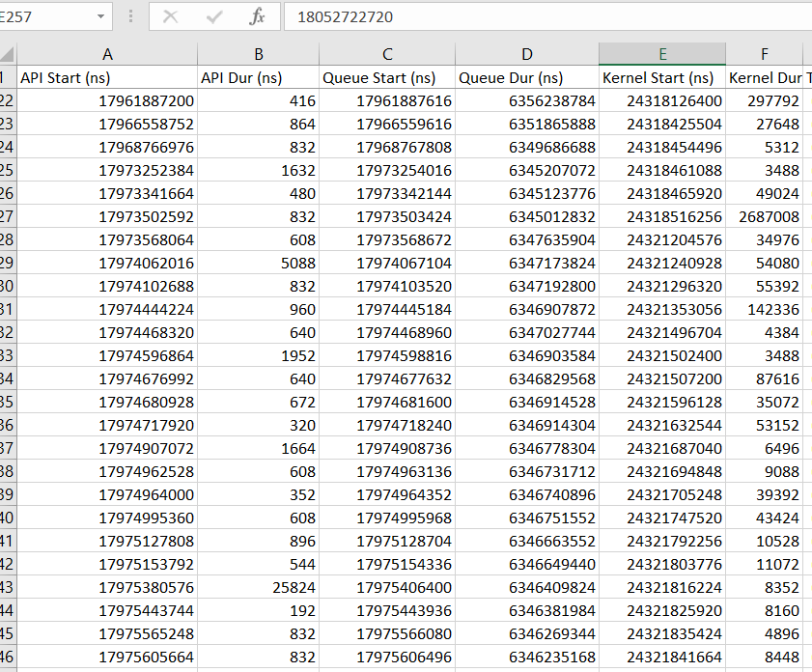Click cell with value 6346269344

pos(527,633)
